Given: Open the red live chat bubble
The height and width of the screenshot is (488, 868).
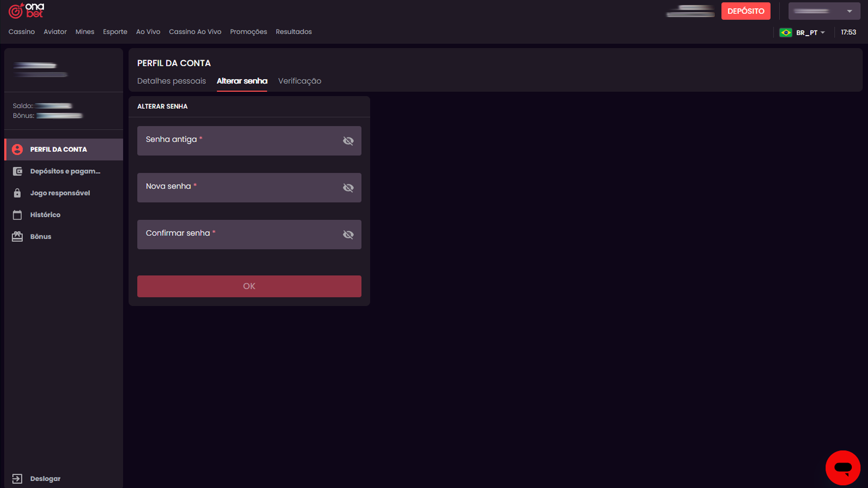Looking at the screenshot, I should point(843,468).
